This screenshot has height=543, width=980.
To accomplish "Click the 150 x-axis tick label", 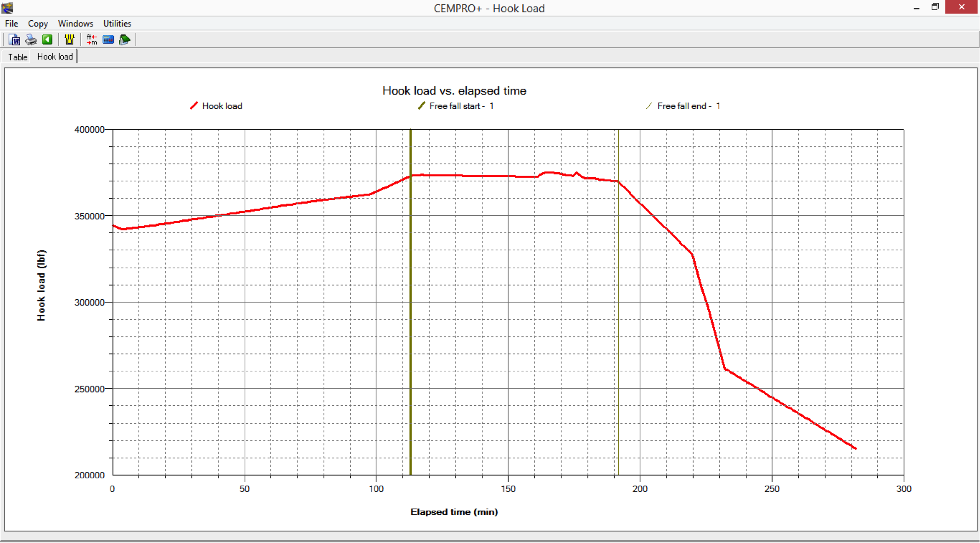I will [x=508, y=489].
